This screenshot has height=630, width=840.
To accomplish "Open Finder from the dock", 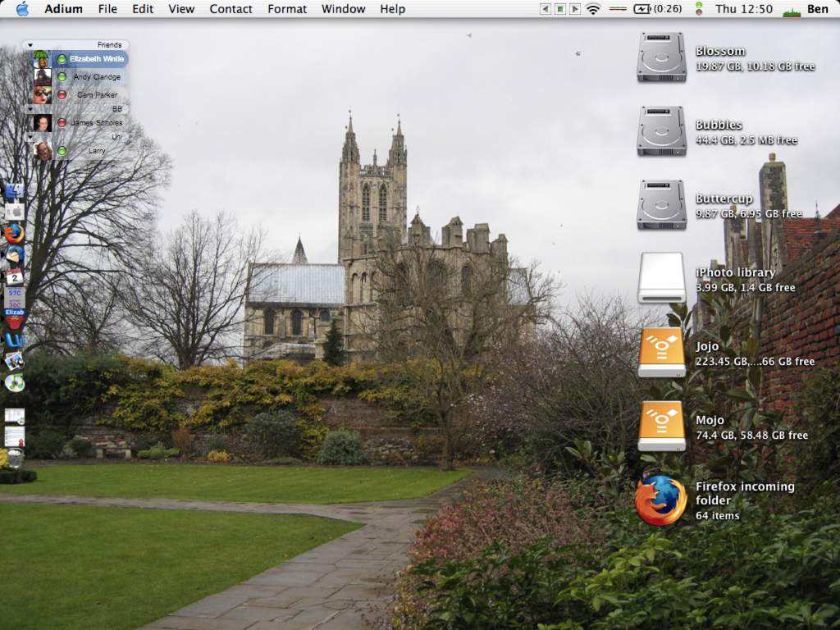I will (x=14, y=191).
